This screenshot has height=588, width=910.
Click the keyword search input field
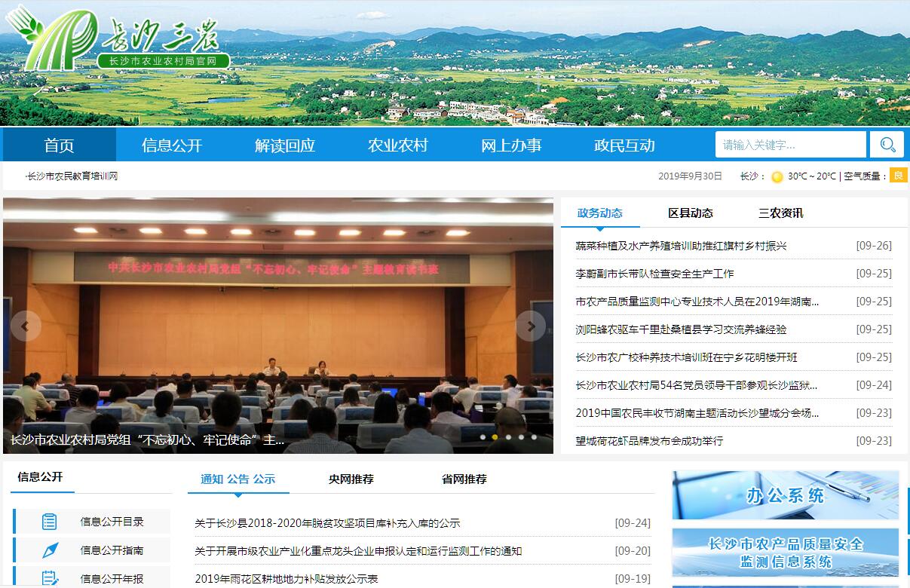tap(790, 145)
